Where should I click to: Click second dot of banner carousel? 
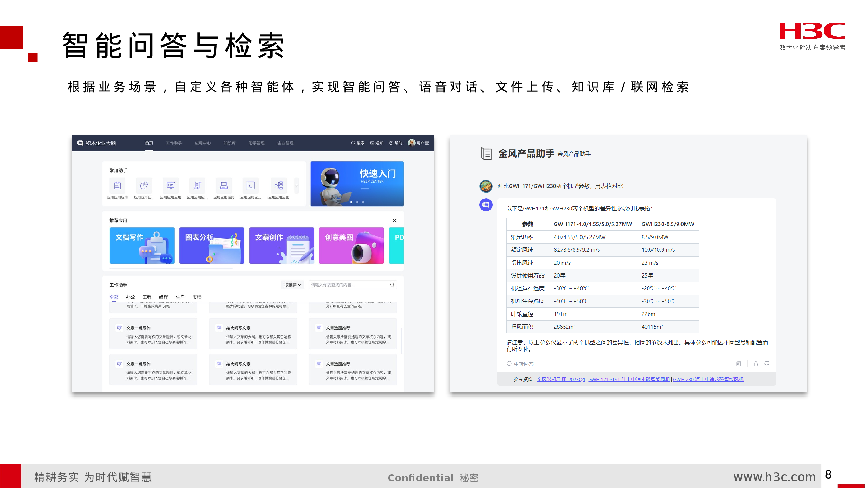pos(357,202)
